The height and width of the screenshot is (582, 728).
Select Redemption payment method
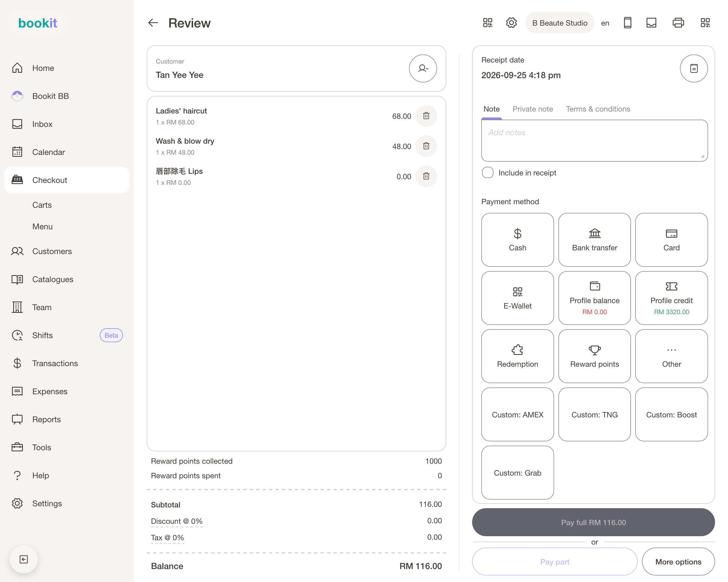pos(517,356)
